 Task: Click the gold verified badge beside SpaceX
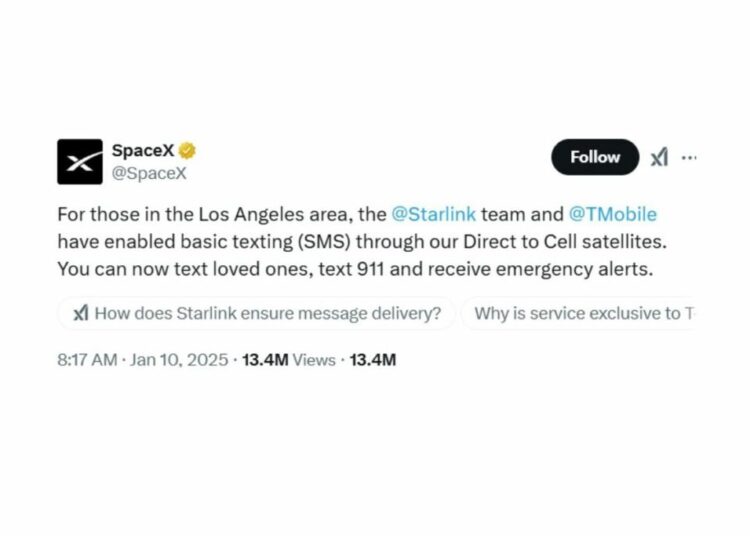click(187, 151)
